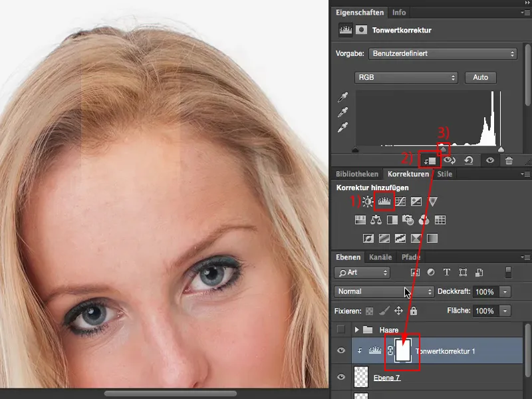
Task: Switch to the Info tab
Action: coord(399,13)
